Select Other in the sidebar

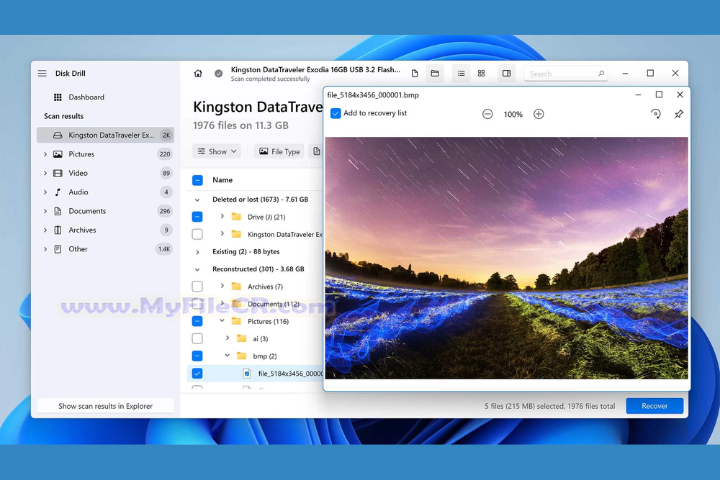click(78, 249)
